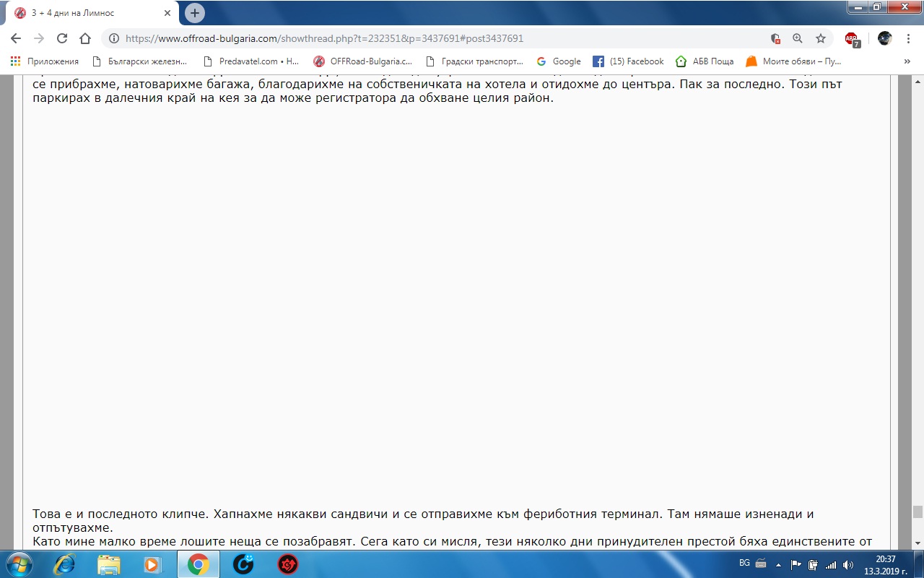
Task: Open the Windows Start menu
Action: [x=18, y=564]
